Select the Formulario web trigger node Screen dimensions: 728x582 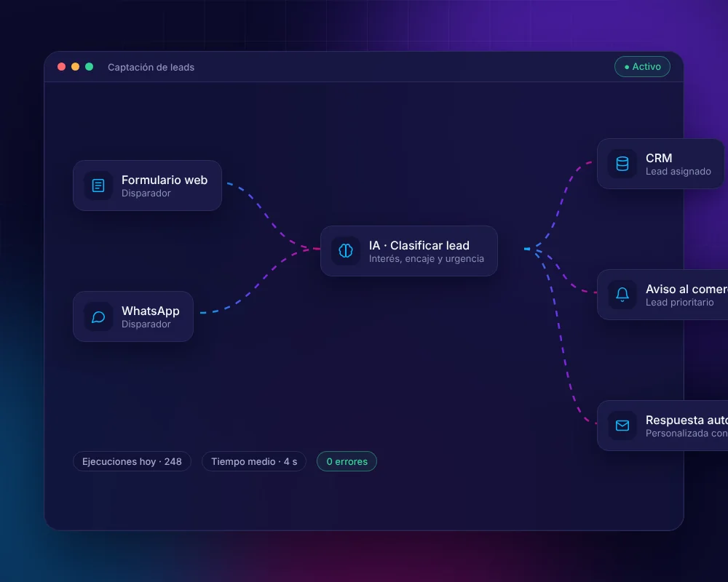(147, 186)
